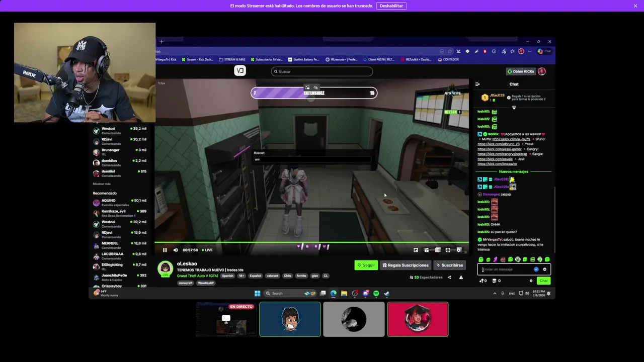This screenshot has width=644, height=362.
Task: Select the minecraft tag
Action: click(x=186, y=283)
